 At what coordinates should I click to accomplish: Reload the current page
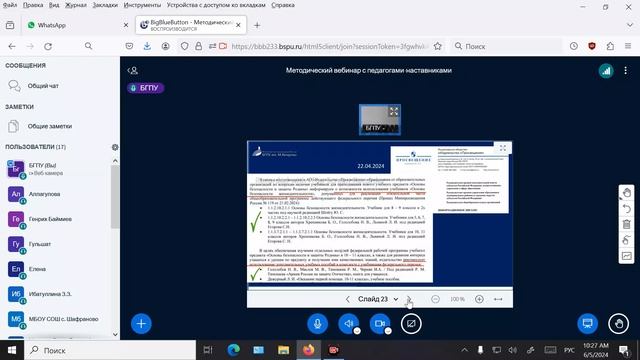(x=48, y=46)
